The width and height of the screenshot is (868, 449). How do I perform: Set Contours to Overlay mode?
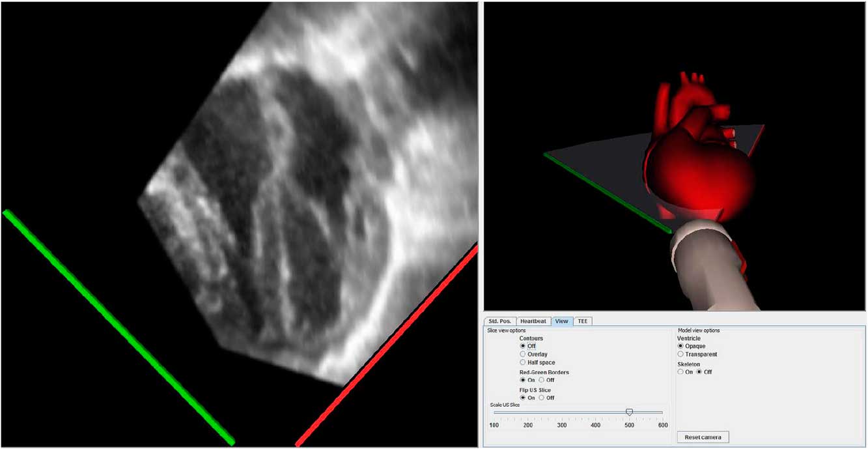(x=523, y=354)
